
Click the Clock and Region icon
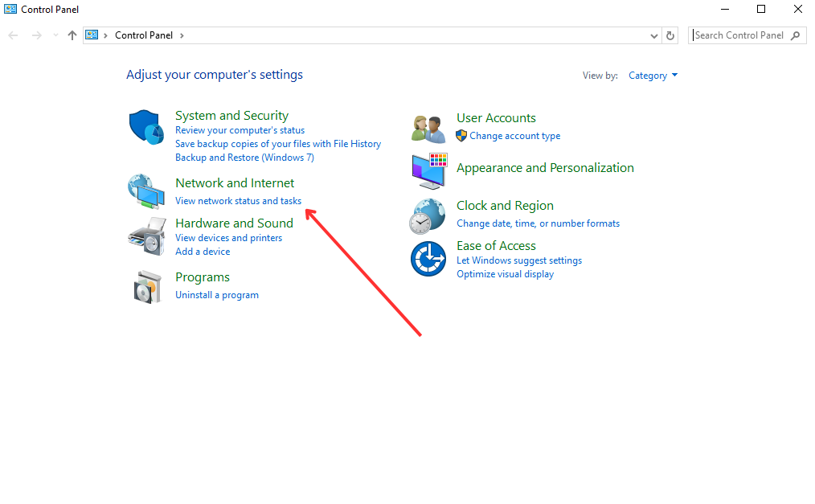coord(428,215)
